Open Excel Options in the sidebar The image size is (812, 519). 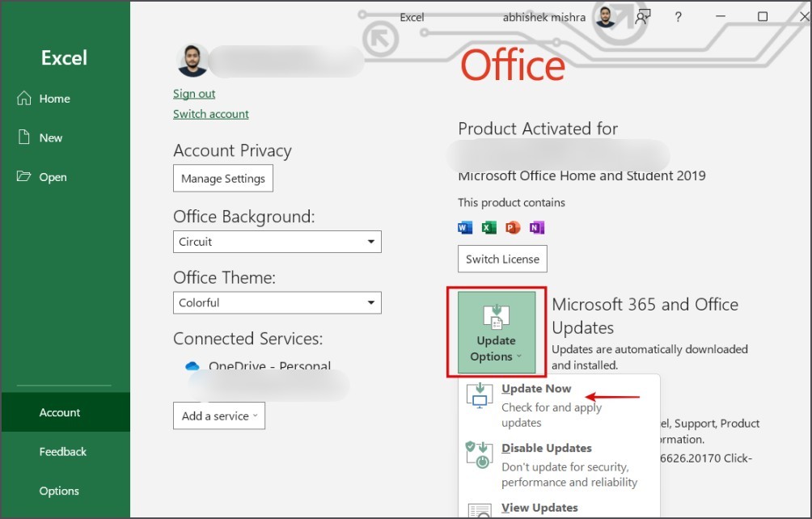tap(66, 491)
